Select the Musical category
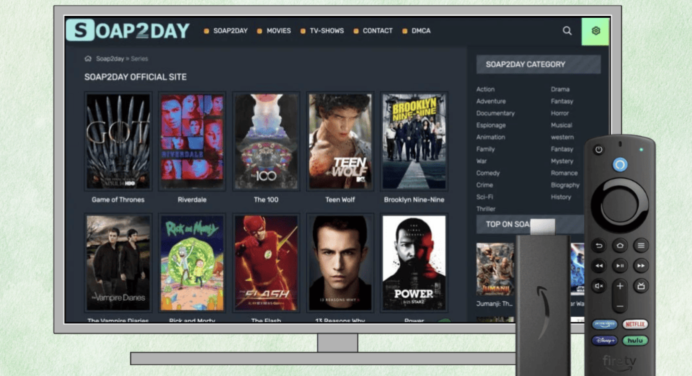The image size is (692, 376). 561,125
